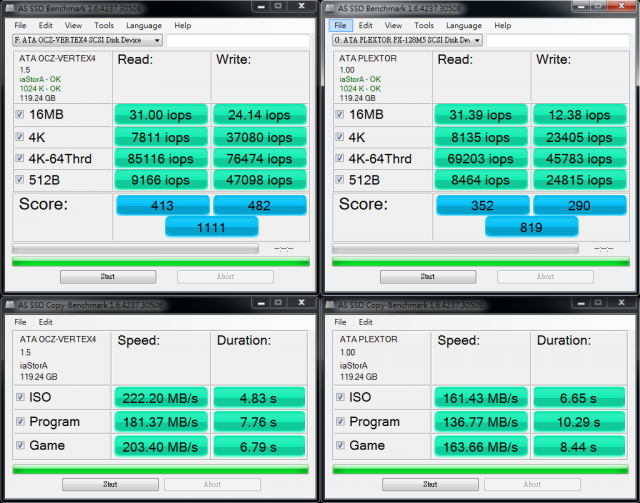Open File menu in OCZ-VERTEX4 benchmark window
Image resolution: width=640 pixels, height=503 pixels.
pos(20,25)
